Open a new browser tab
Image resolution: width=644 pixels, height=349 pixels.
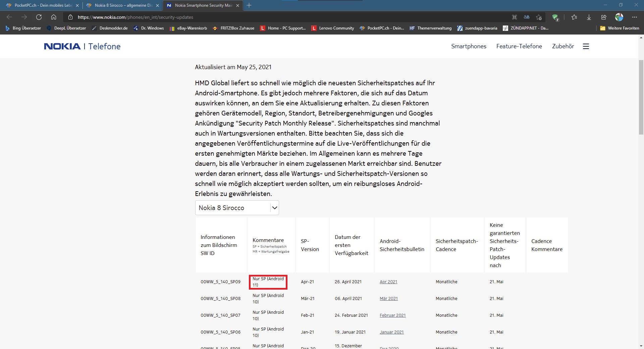(x=249, y=5)
